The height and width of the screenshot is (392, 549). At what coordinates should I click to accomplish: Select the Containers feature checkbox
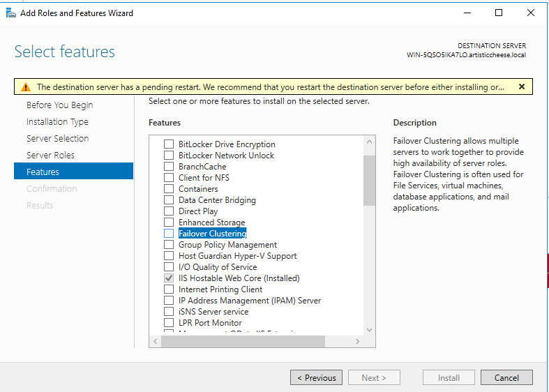tap(169, 189)
